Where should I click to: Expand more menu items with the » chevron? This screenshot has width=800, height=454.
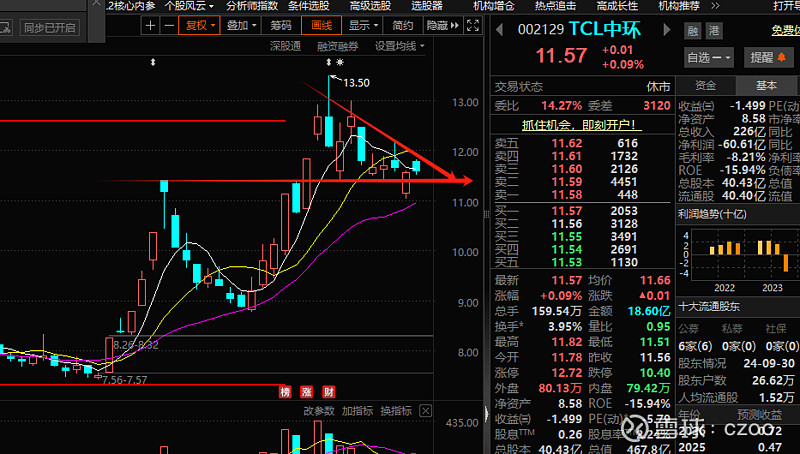click(x=715, y=6)
